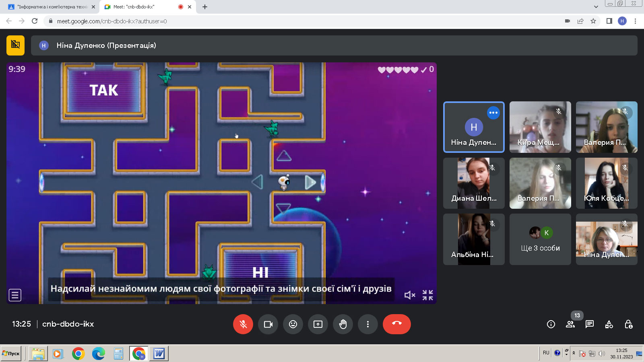
Task: Show the participants panel
Action: [570, 324]
